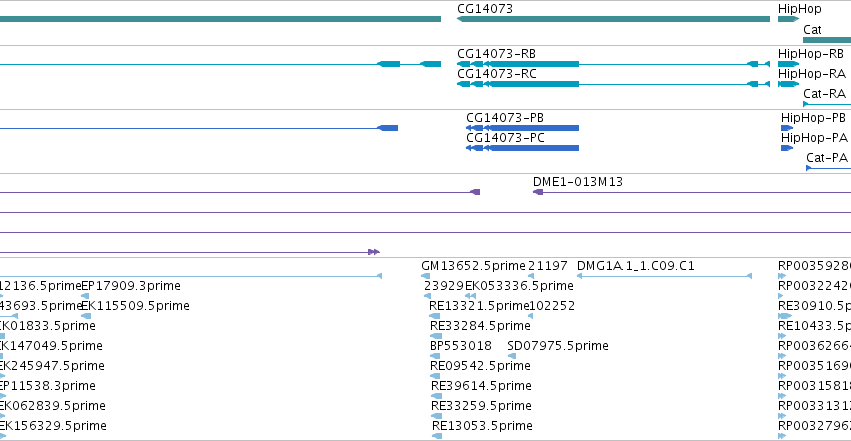Screen dimensions: 851x441
Task: Select DMG1A.1_1.C09.C1 feature
Action: (664, 276)
